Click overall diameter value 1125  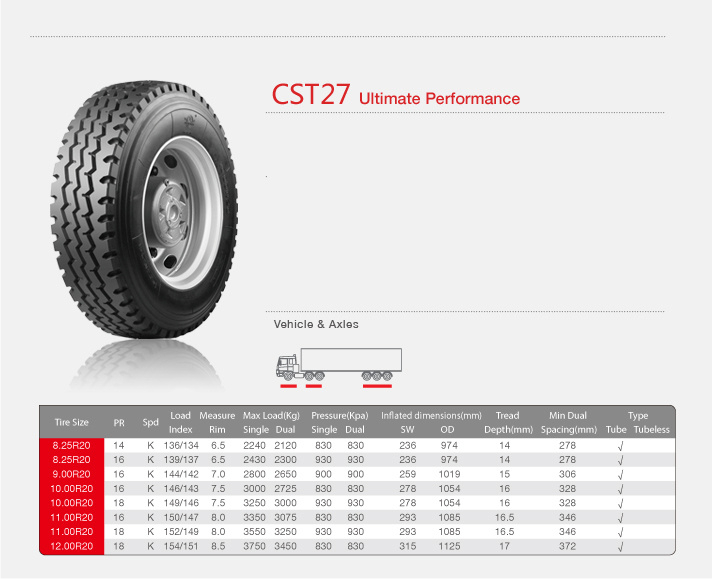449,546
